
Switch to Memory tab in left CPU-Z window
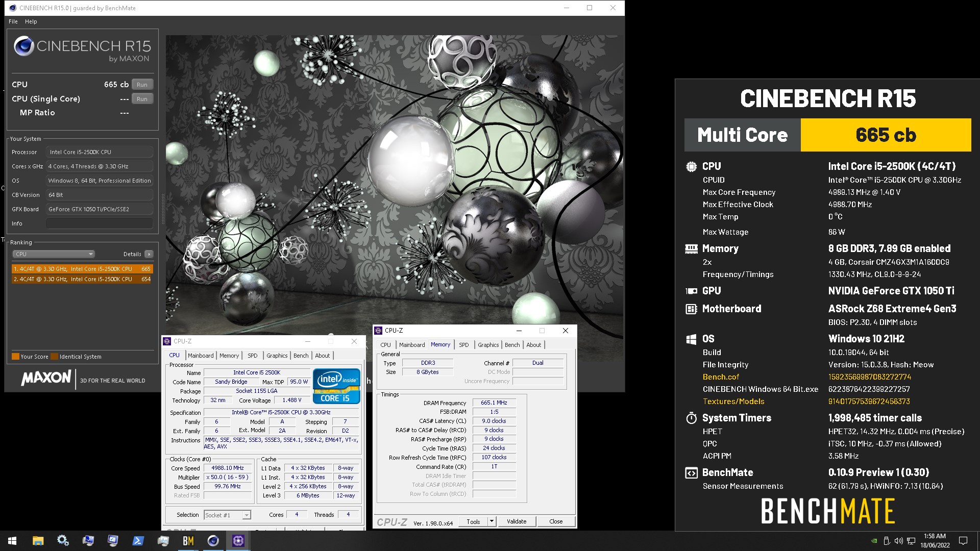tap(229, 356)
